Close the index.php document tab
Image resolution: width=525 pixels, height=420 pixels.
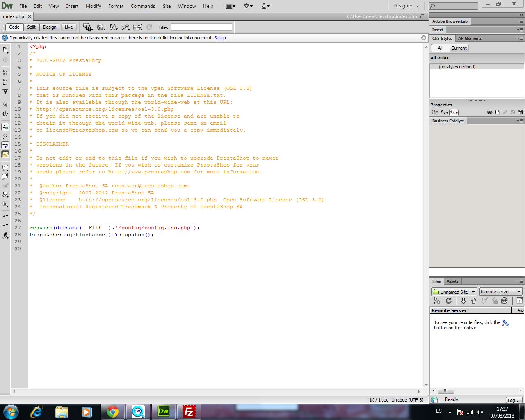(30, 16)
